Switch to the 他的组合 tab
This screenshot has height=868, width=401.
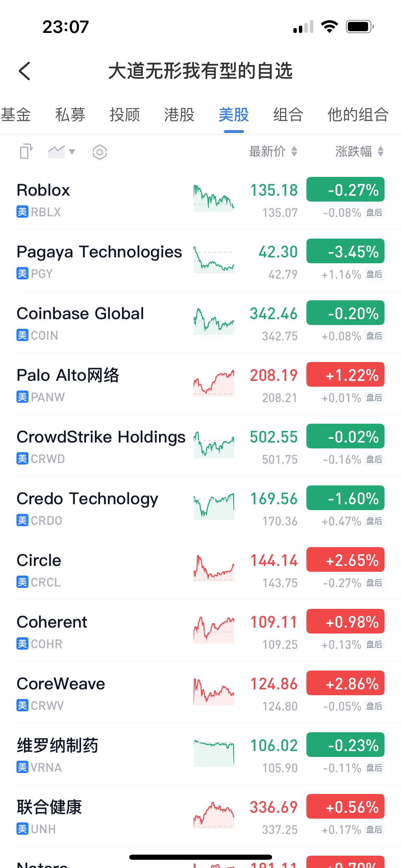pyautogui.click(x=358, y=114)
